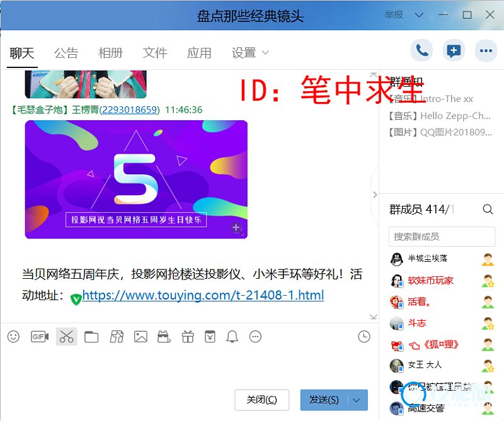The image size is (504, 421).
Task: Open the 相册 tab
Action: 110,53
